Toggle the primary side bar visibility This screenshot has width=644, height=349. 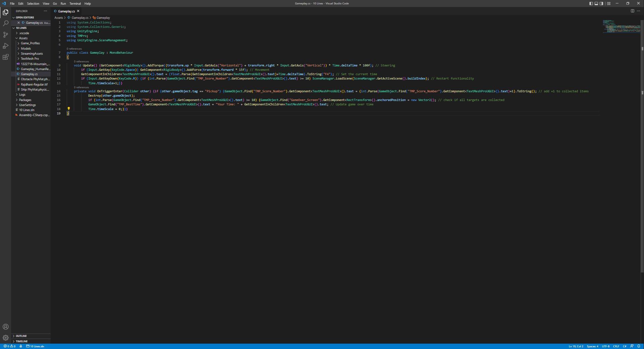[x=591, y=3]
